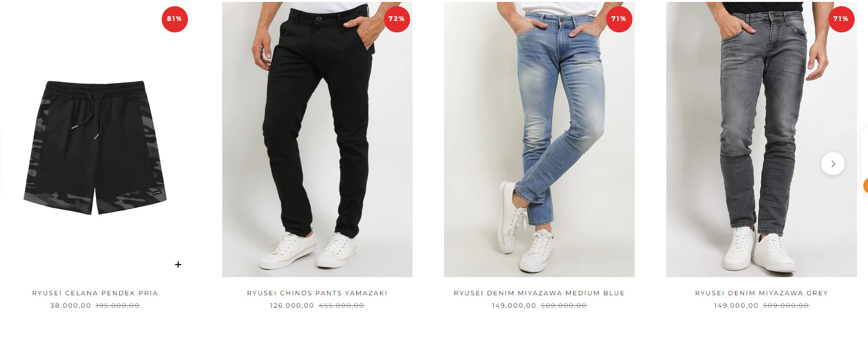The image size is (868, 342).
Task: Open the light blue jeans product image
Action: pos(539,139)
